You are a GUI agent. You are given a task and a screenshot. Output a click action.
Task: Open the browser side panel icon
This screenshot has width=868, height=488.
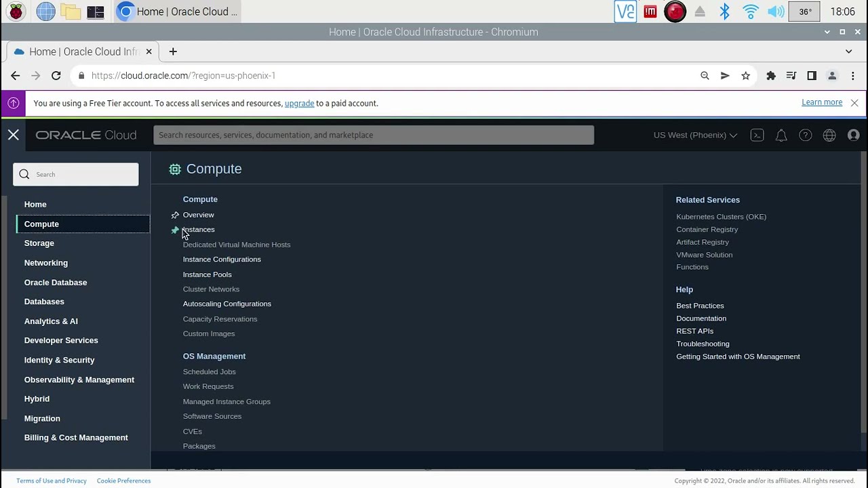click(x=812, y=76)
